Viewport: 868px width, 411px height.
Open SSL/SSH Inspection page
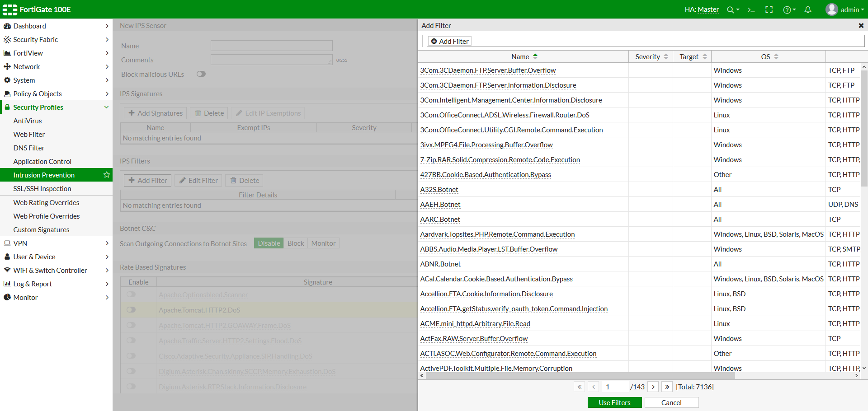coord(42,189)
